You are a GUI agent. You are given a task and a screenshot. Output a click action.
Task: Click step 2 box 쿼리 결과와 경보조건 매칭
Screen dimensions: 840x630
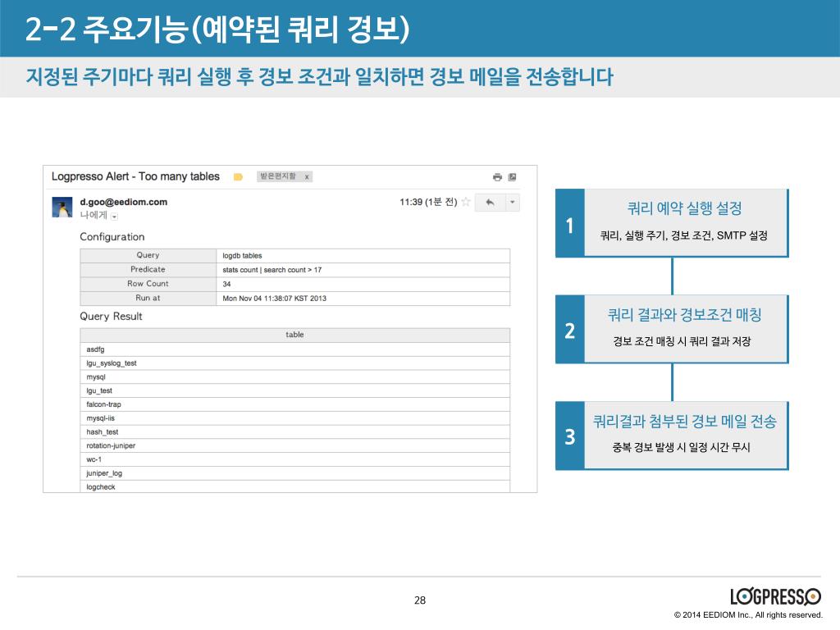pos(672,329)
